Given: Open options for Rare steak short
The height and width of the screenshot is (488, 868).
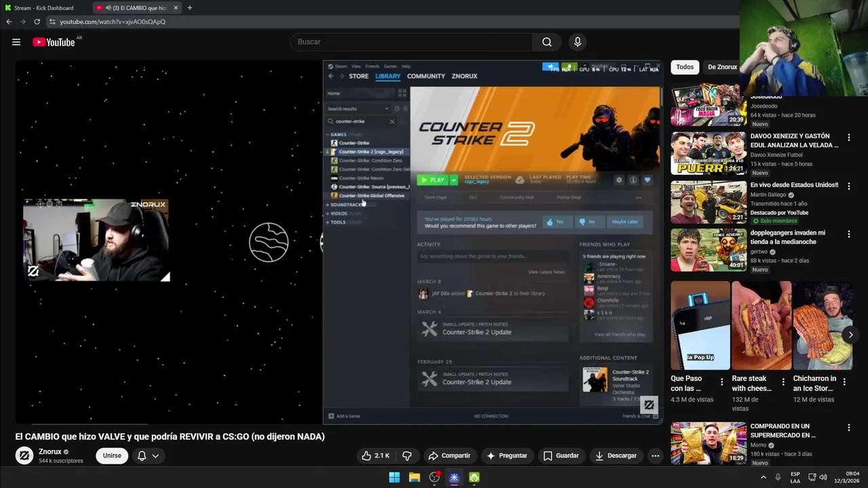Looking at the screenshot, I should click(783, 382).
